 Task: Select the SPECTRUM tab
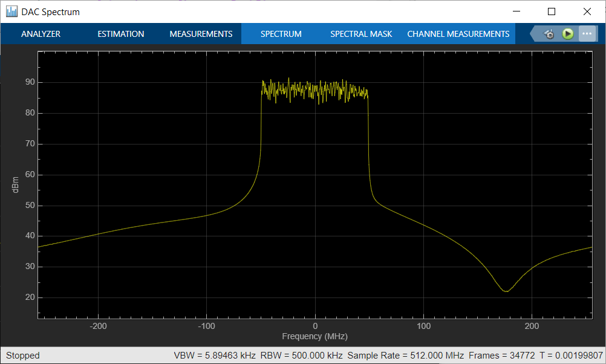281,34
